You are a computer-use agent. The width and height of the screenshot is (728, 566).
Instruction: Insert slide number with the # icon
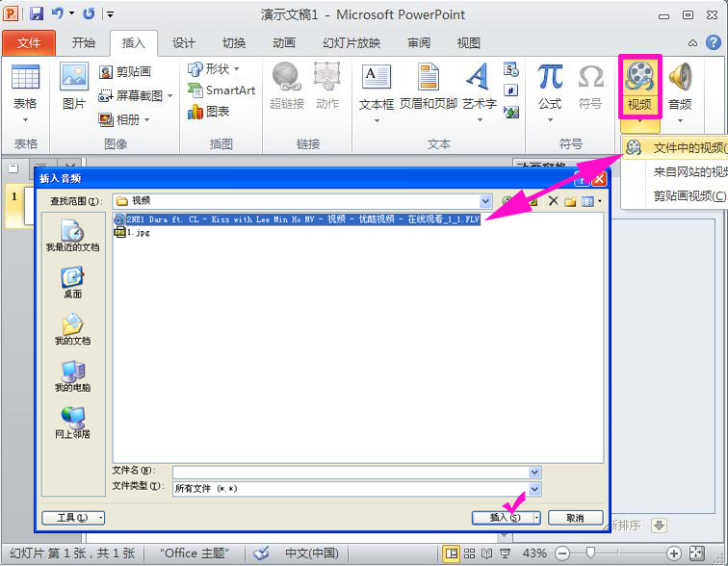click(510, 90)
